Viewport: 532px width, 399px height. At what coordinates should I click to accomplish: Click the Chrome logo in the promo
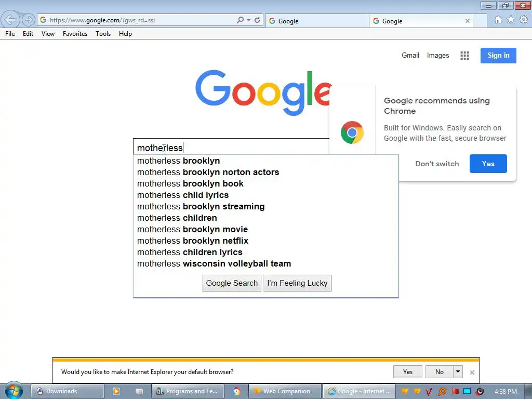[352, 132]
